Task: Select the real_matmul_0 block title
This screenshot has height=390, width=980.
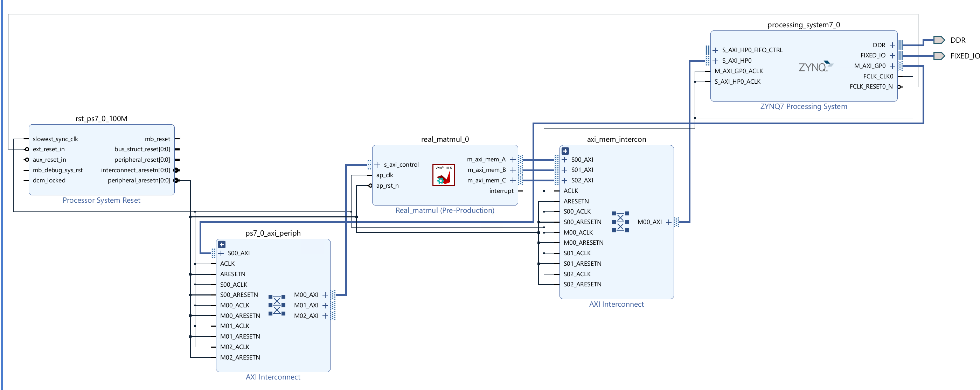Action: [x=445, y=139]
